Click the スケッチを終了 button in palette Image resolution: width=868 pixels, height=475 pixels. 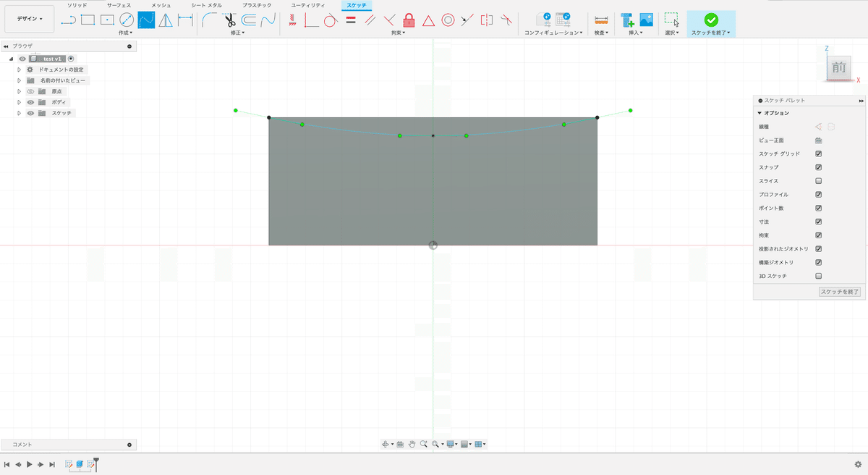[x=840, y=292]
